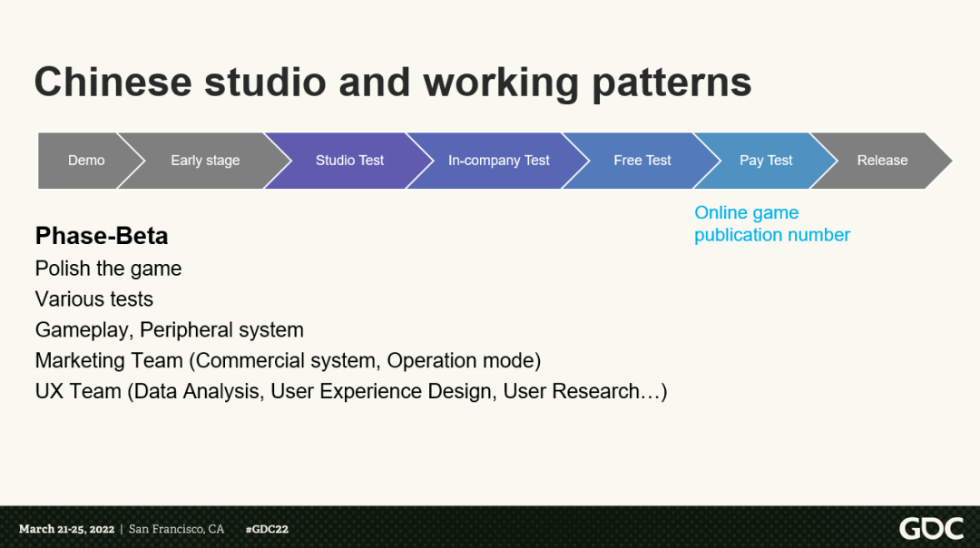Click the Release stage arrow

click(x=882, y=161)
